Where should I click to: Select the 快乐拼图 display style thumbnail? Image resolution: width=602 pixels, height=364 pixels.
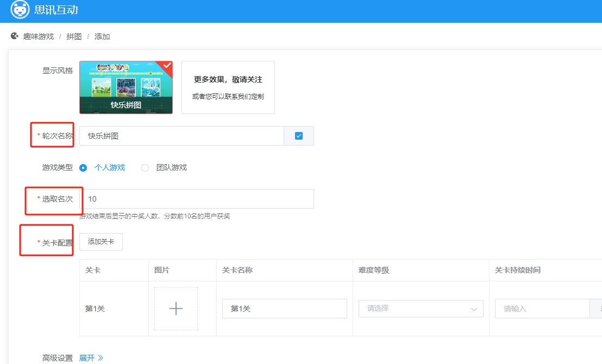pos(126,87)
